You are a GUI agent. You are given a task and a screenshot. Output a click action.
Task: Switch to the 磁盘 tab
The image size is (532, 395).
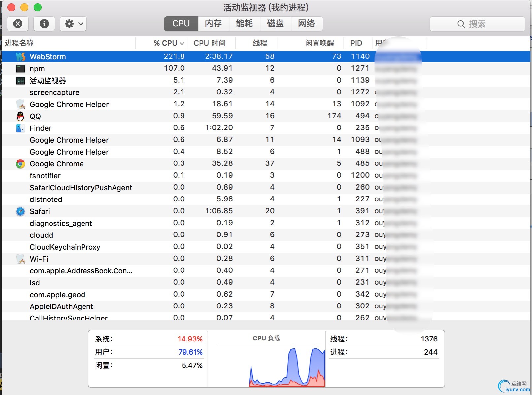tap(275, 24)
